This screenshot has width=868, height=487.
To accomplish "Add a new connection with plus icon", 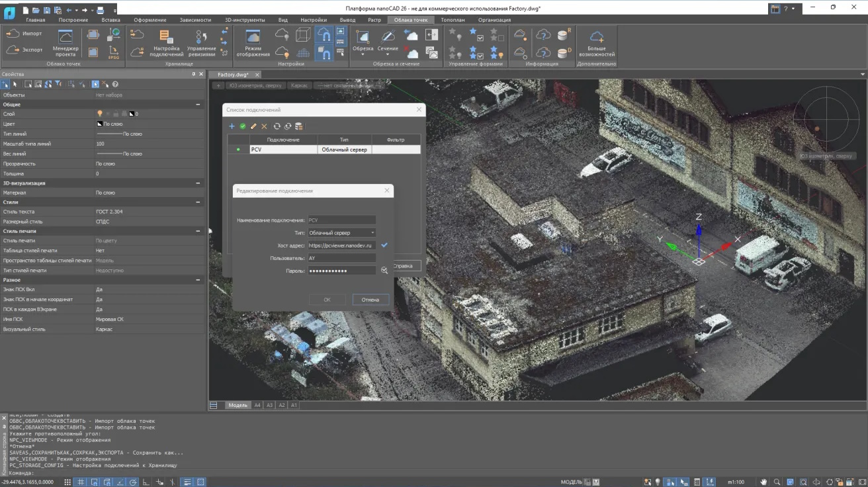I will click(232, 126).
